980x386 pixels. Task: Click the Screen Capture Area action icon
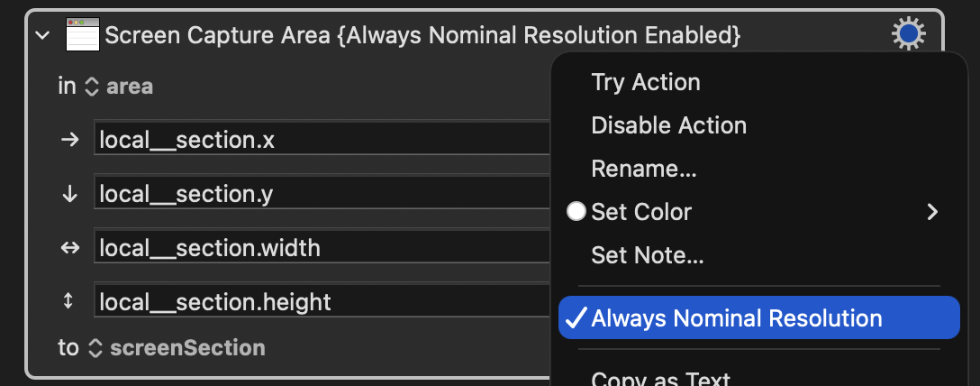tap(82, 36)
